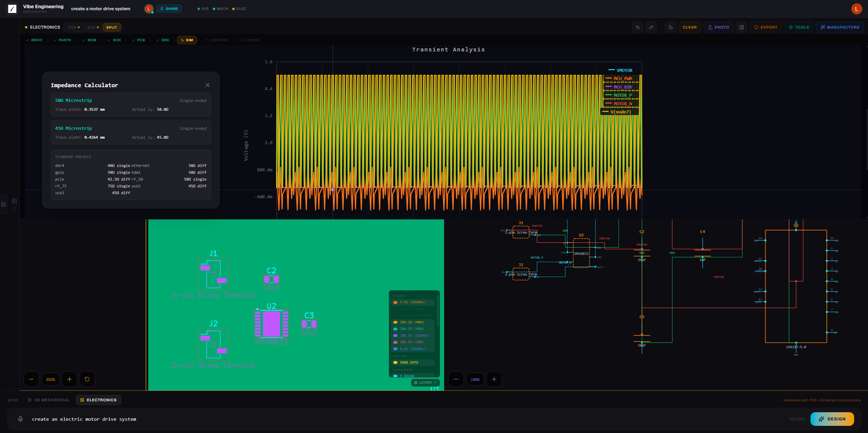The height and width of the screenshot is (433, 868).
Task: Switch to PCB view mode
Action: [x=74, y=27]
